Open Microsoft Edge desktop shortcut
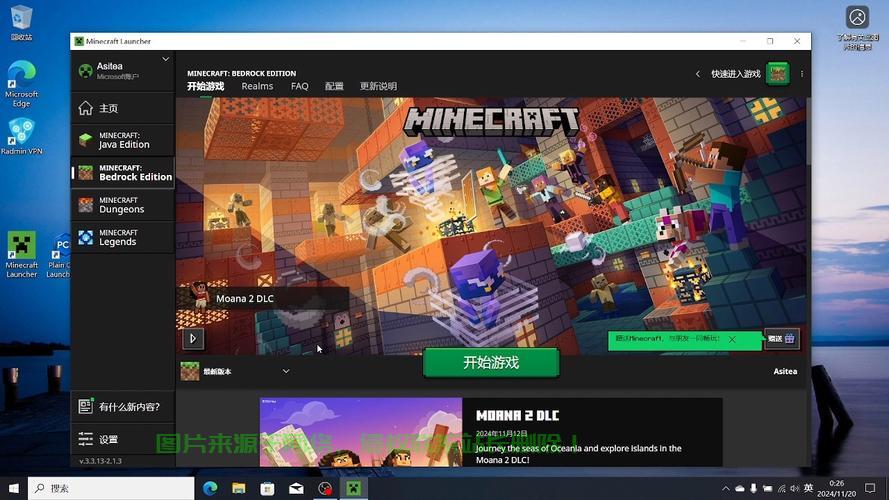 tap(22, 84)
